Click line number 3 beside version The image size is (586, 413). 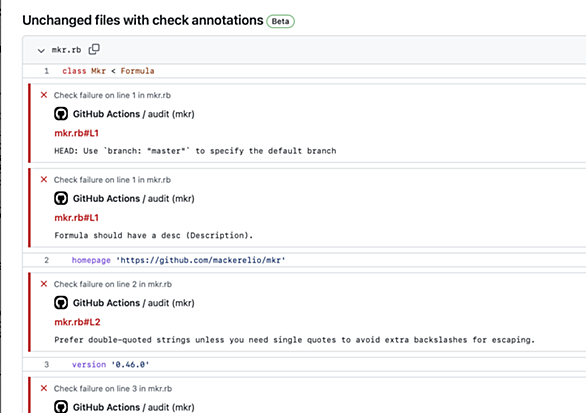coord(46,364)
